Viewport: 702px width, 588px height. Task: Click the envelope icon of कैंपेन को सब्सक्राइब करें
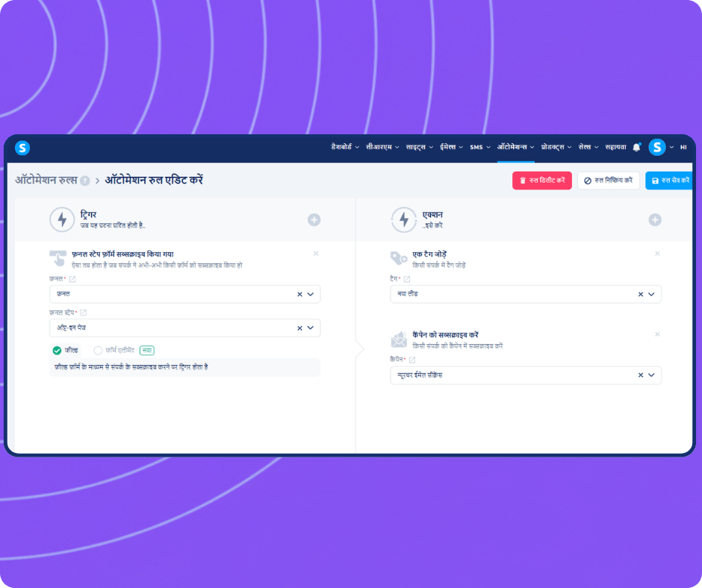pyautogui.click(x=399, y=340)
